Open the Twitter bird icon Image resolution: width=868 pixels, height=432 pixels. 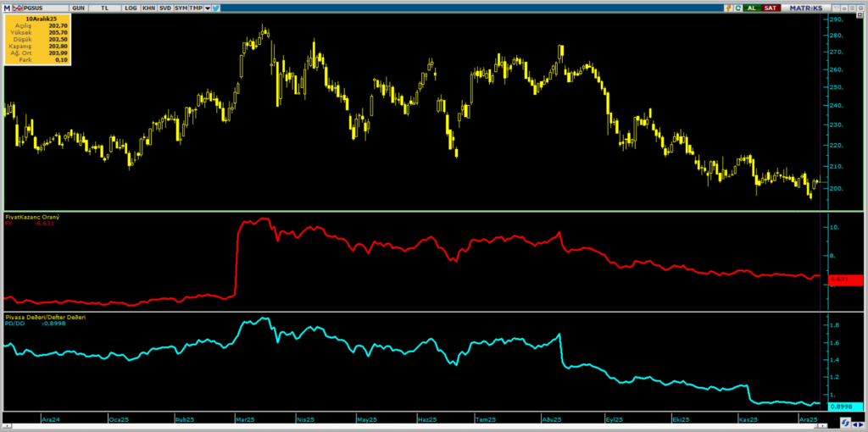pos(216,7)
